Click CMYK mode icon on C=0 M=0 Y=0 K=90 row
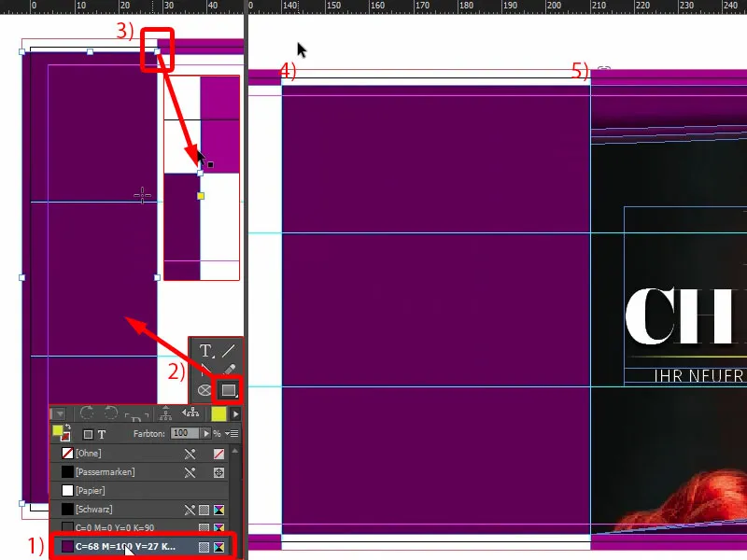Screen dimensions: 747x560 pyautogui.click(x=218, y=527)
